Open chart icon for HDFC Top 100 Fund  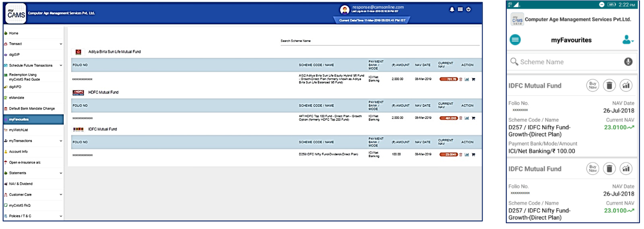(467, 118)
